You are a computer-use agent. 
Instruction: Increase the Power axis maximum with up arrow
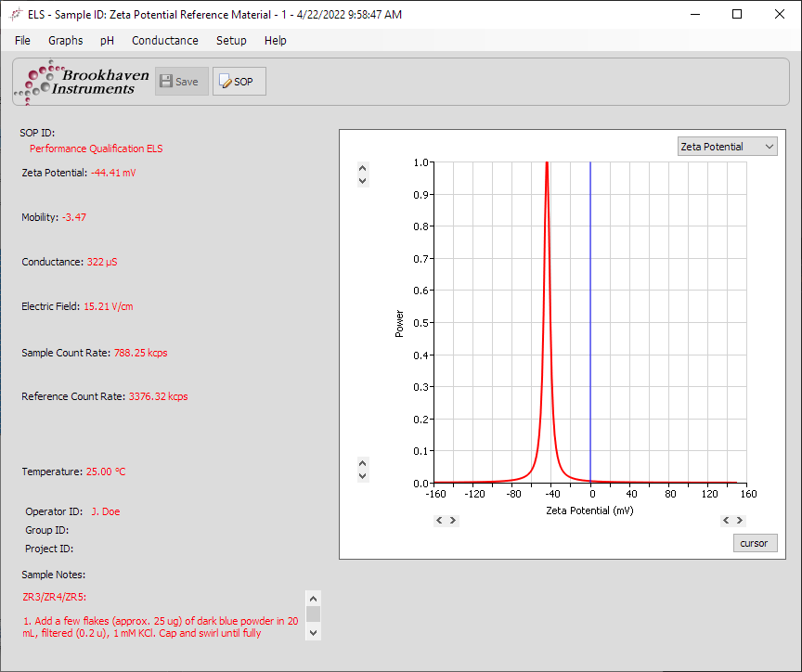[x=363, y=169]
